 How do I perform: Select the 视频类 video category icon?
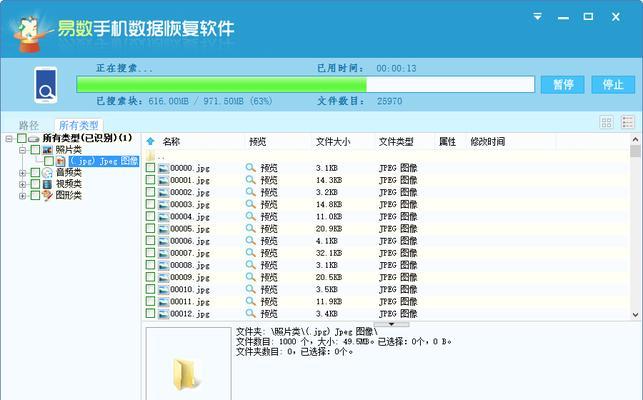48,184
